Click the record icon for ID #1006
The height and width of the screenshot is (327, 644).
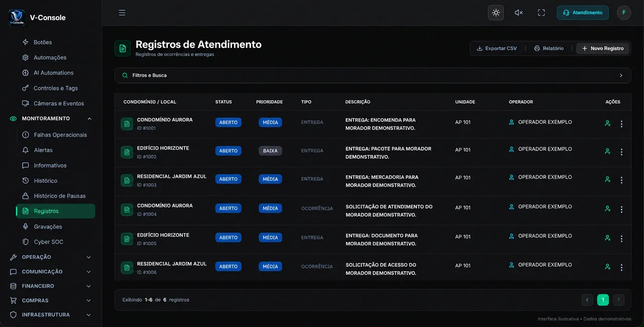tap(127, 268)
